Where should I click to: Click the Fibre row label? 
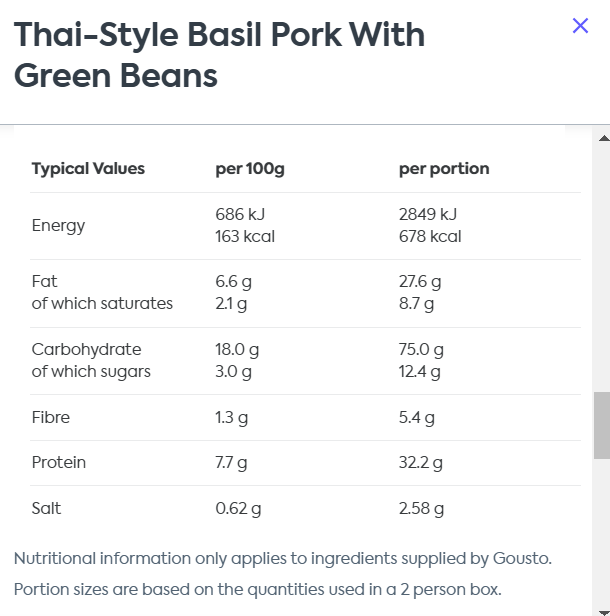click(x=51, y=417)
